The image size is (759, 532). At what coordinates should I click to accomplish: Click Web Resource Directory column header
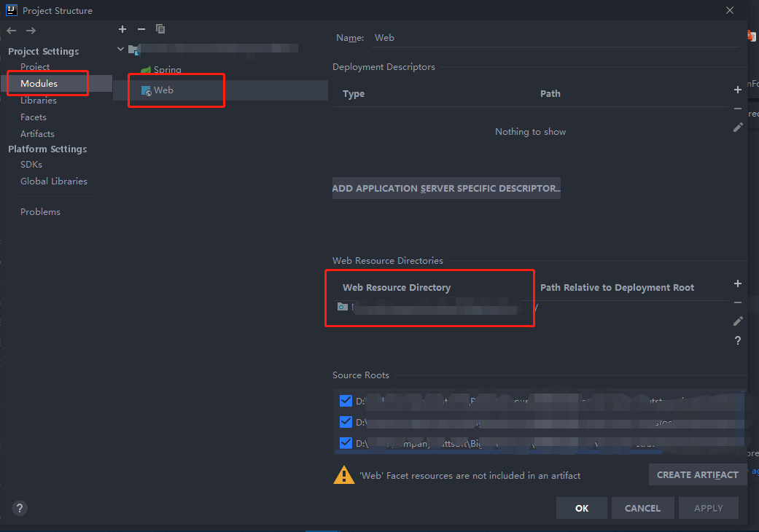pyautogui.click(x=397, y=288)
